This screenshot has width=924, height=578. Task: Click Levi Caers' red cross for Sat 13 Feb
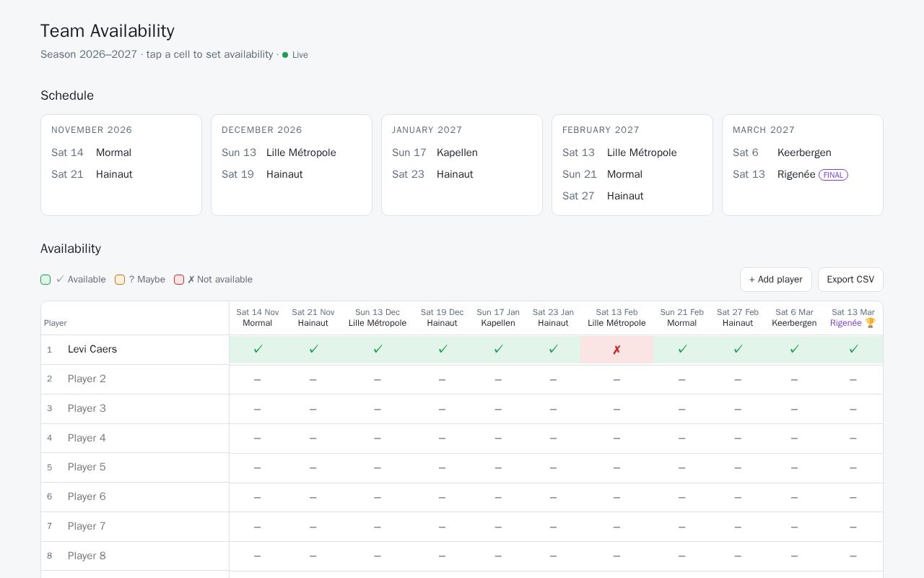point(616,350)
